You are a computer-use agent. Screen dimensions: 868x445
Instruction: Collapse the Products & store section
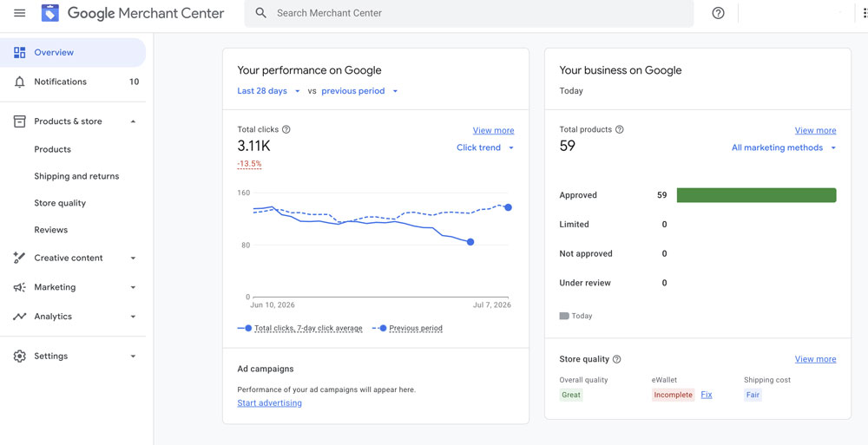point(133,121)
